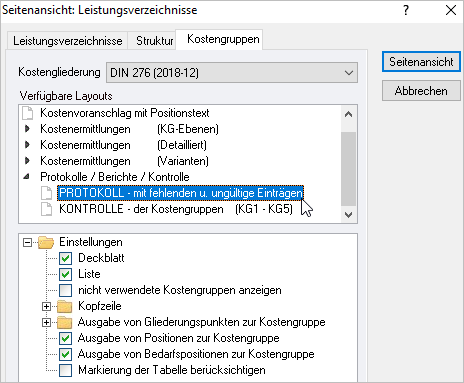Toggle Ausgabe von Positionen zur Kostengruppe

(65, 338)
